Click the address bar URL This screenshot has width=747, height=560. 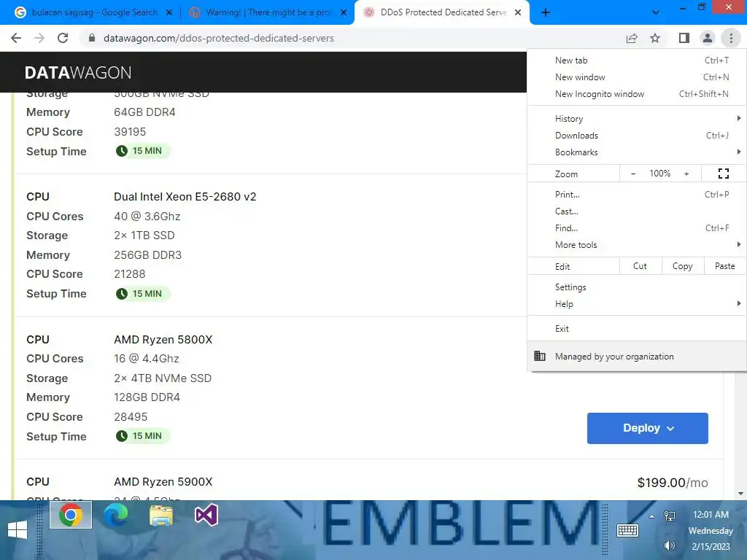pyautogui.click(x=219, y=38)
